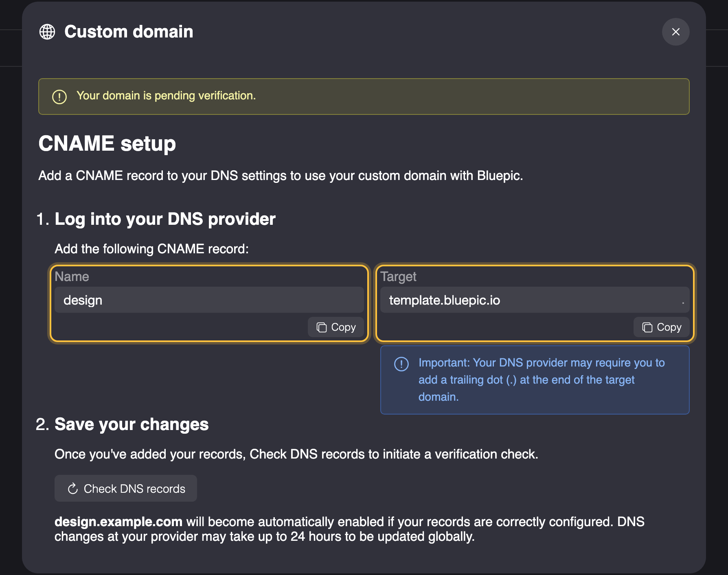Click the Name label above design
This screenshot has width=728, height=575.
72,277
